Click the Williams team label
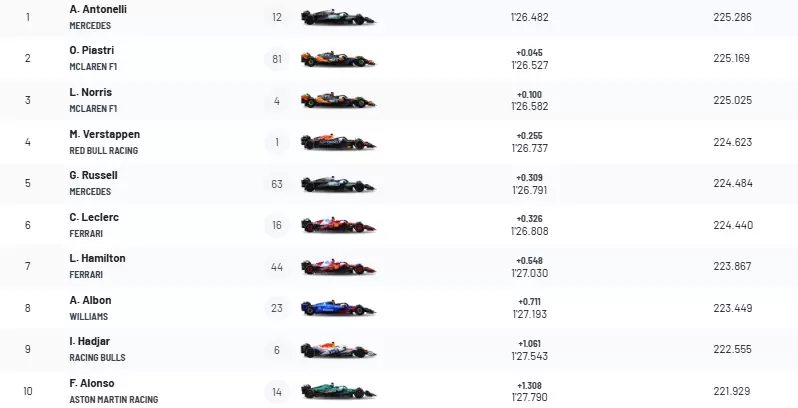Screen dimensions: 798x408 88,316
